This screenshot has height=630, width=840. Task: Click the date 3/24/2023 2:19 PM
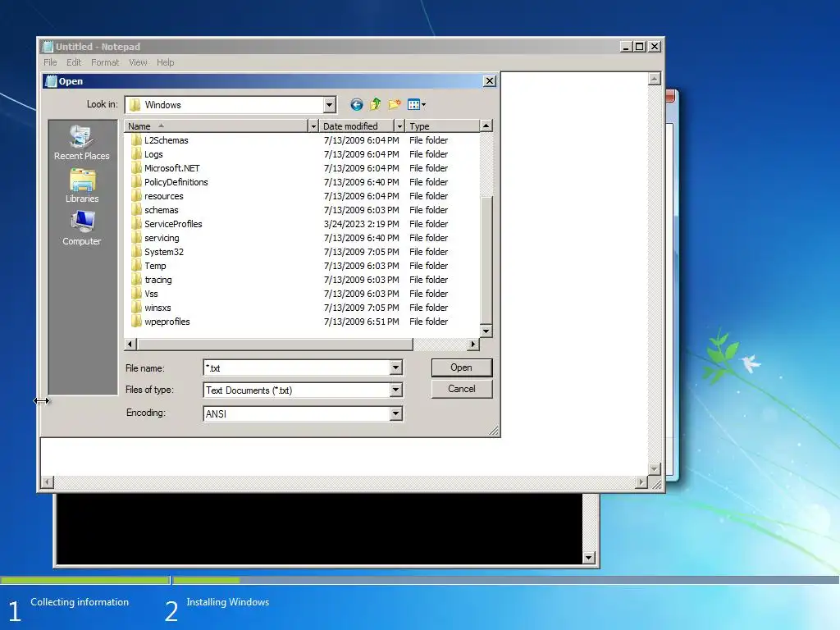pos(361,224)
